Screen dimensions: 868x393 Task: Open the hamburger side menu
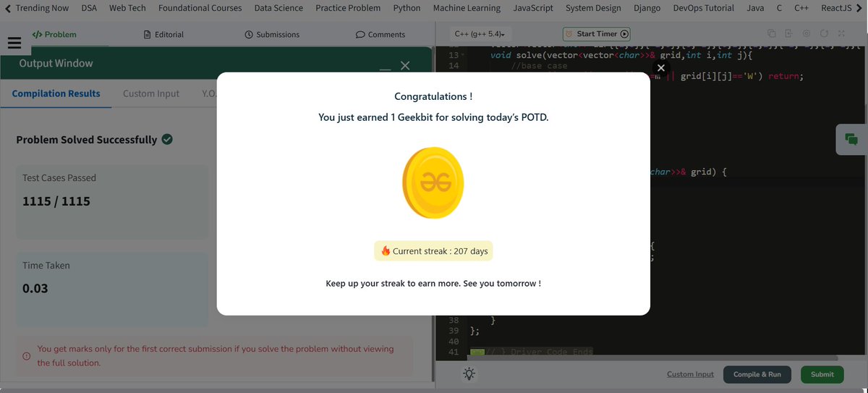click(x=14, y=42)
